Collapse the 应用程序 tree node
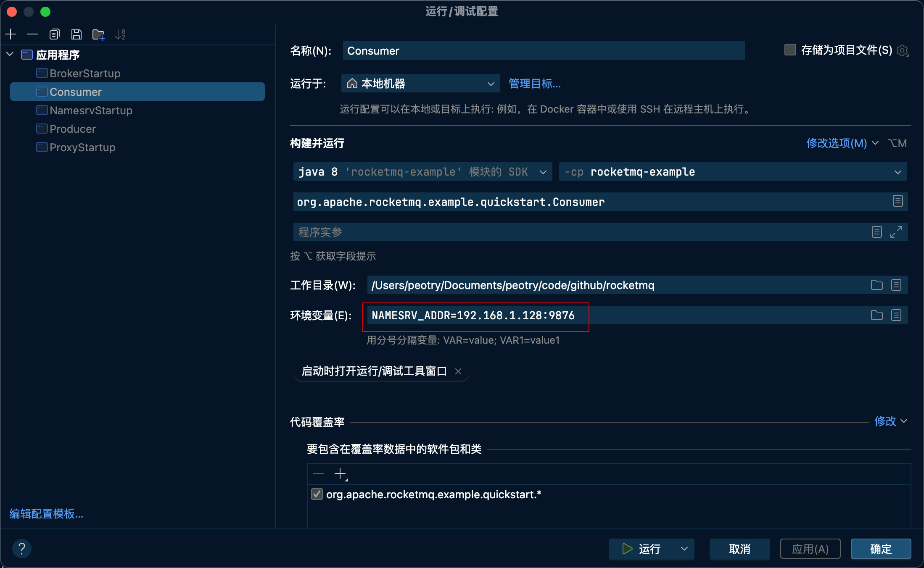 pyautogui.click(x=10, y=54)
